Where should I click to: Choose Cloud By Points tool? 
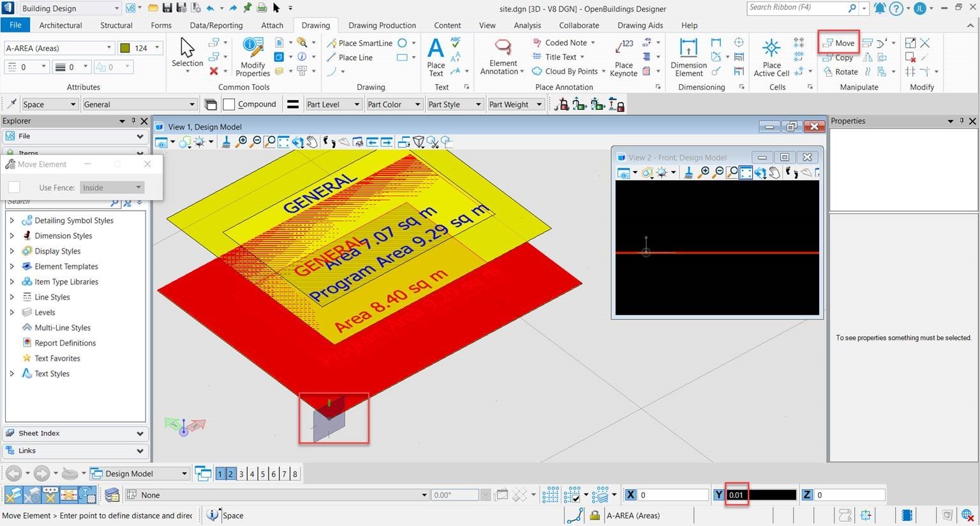(568, 71)
